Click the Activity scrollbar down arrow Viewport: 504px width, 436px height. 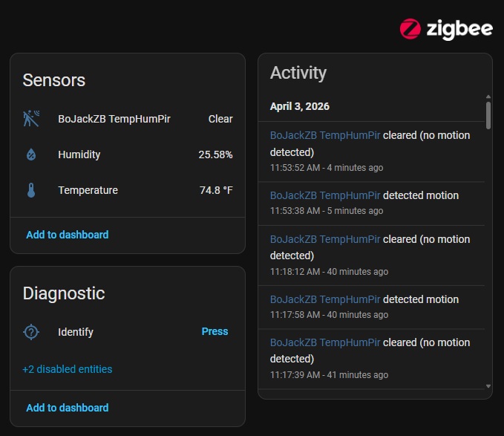click(488, 386)
